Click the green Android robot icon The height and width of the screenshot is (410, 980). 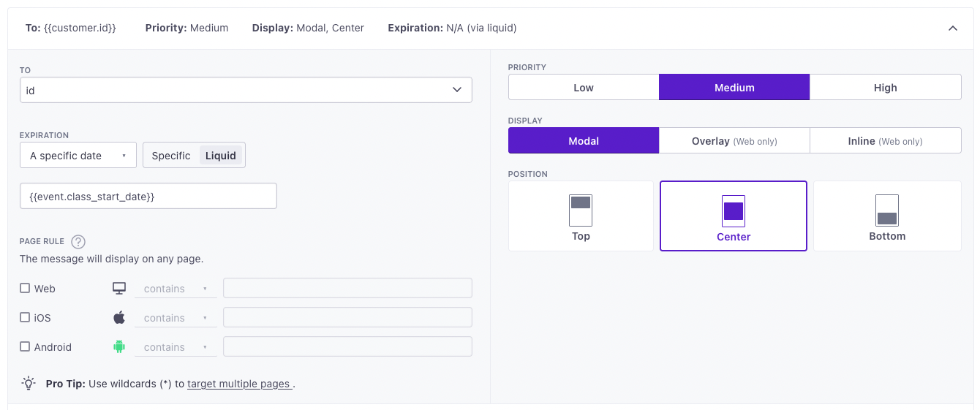tap(119, 347)
